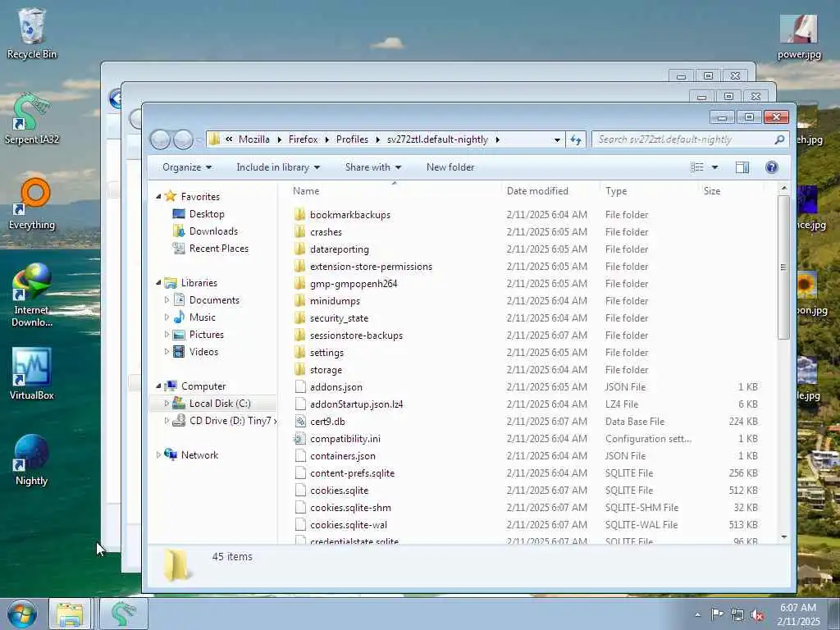
Task: Select the cookies.sqlite-wal file
Action: pyautogui.click(x=348, y=524)
